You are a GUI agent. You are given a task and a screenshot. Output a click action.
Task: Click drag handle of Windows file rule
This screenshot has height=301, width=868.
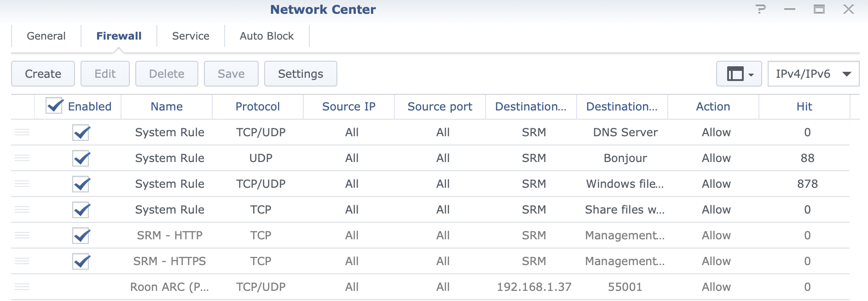pyautogui.click(x=22, y=184)
